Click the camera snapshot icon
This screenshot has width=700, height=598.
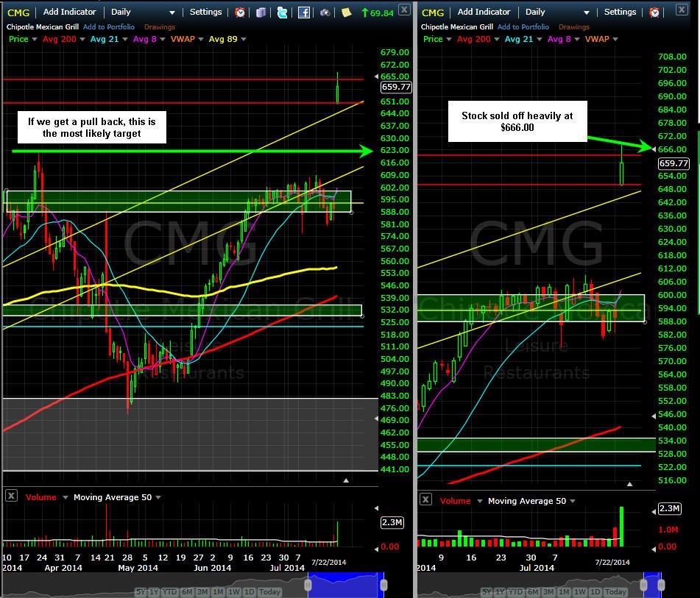click(325, 13)
